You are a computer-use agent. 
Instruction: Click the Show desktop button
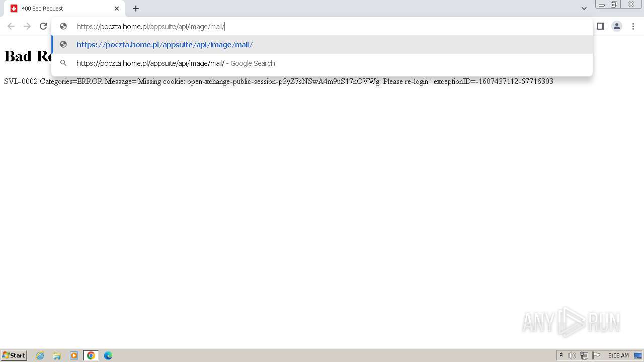click(x=638, y=355)
